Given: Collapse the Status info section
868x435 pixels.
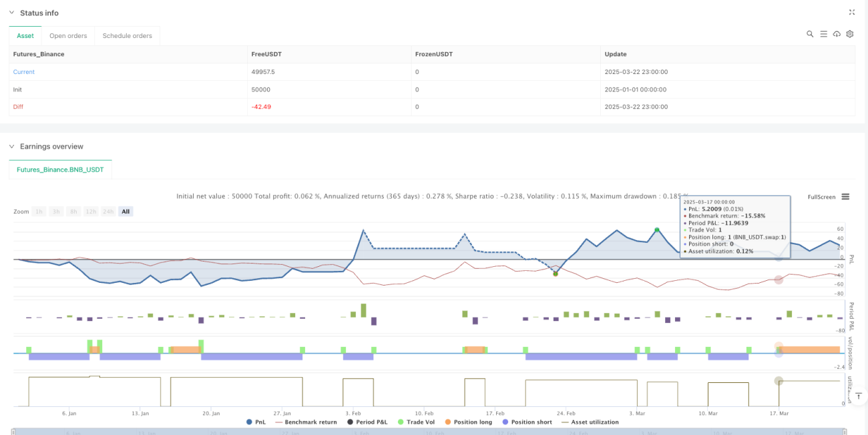Looking at the screenshot, I should pyautogui.click(x=11, y=13).
